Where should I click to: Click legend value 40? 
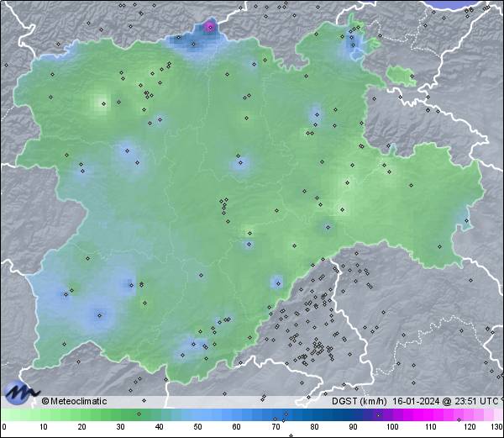(159, 427)
